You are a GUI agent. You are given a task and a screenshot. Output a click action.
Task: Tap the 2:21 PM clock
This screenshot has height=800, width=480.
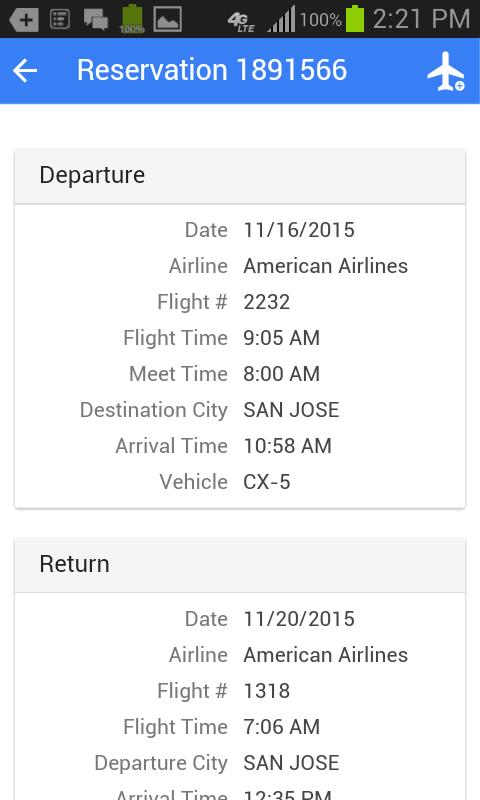pyautogui.click(x=421, y=19)
